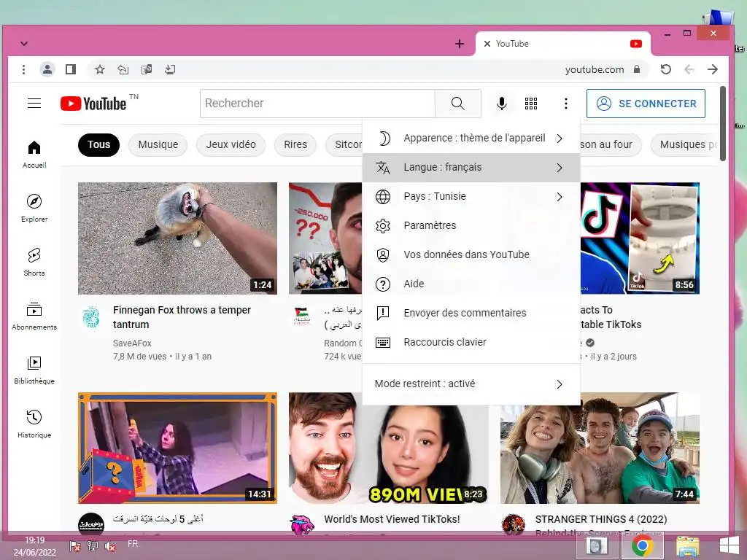This screenshot has height=560, width=747.
Task: Open Pays : Tunisie submenu
Action: [x=471, y=196]
